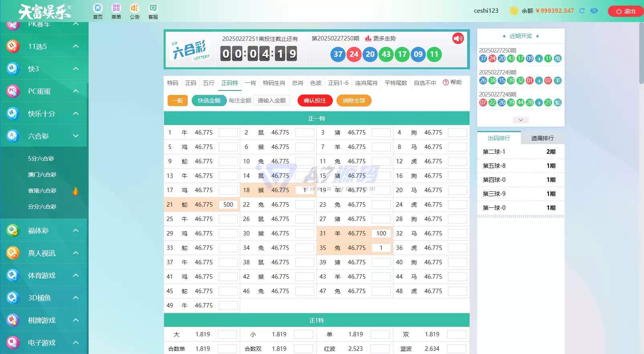Expand the 真人视讯 category chevron
644x354 pixels.
pos(76,253)
